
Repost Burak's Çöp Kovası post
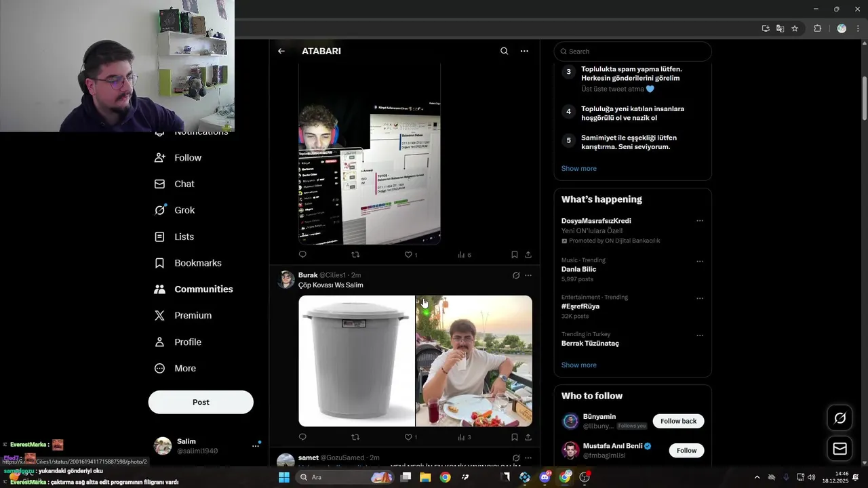click(355, 437)
